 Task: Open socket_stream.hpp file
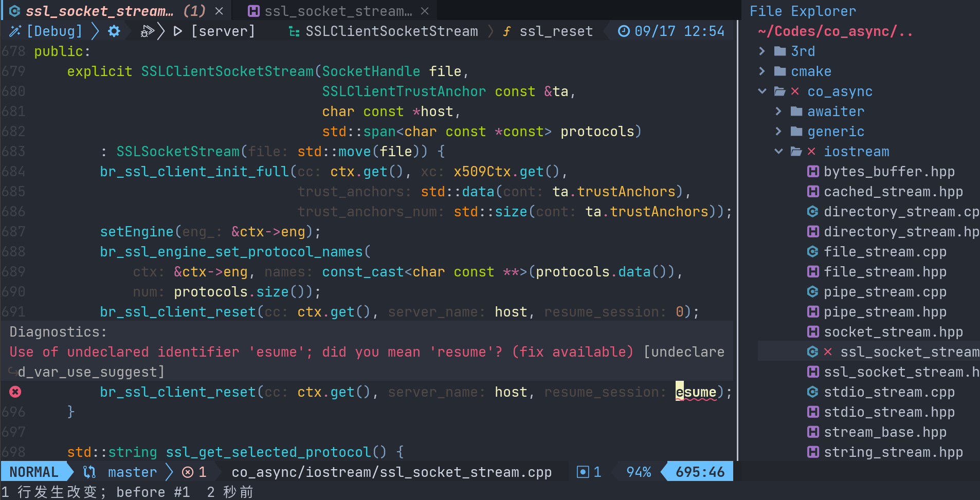point(893,332)
